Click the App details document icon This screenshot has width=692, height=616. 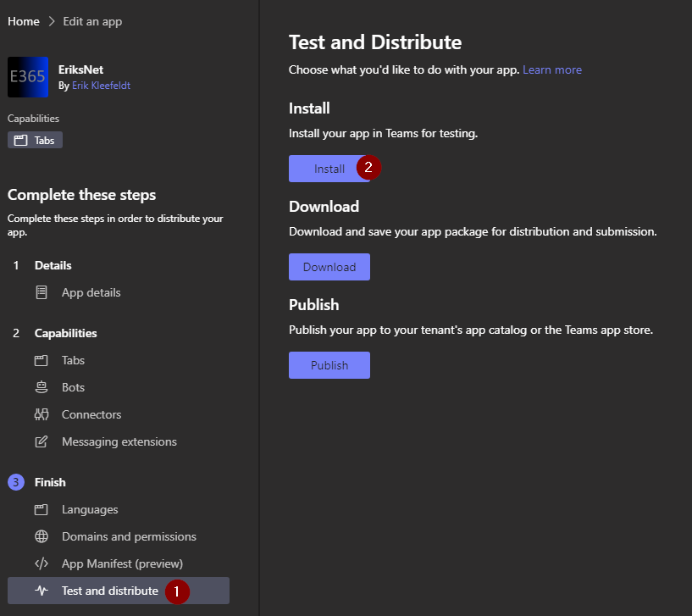41,292
